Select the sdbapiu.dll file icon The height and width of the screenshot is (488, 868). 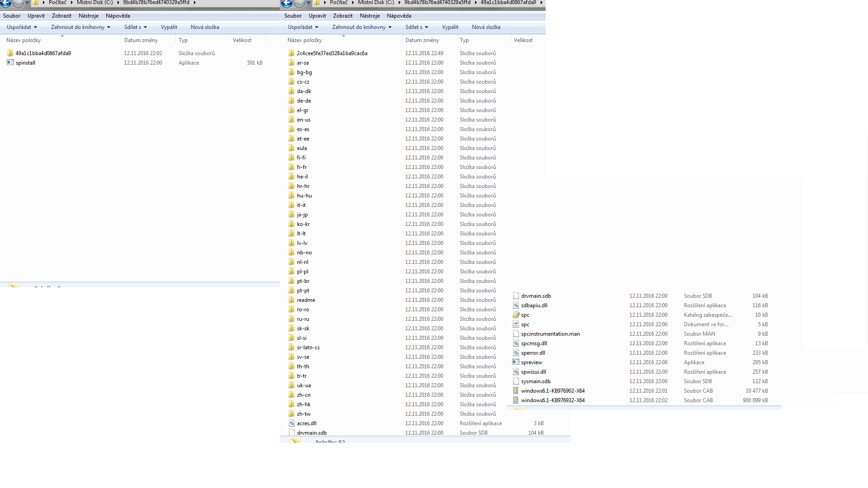click(516, 305)
